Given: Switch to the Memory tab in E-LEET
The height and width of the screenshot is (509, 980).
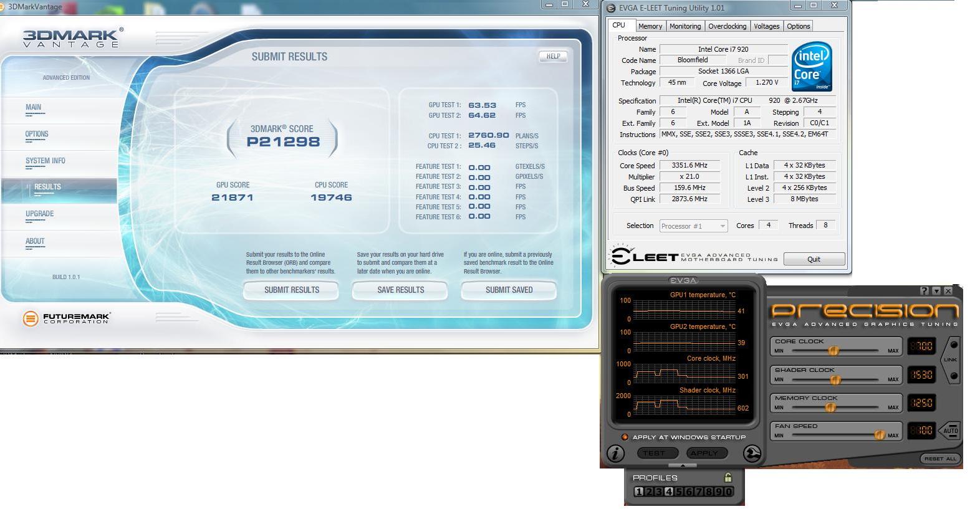Looking at the screenshot, I should 650,26.
